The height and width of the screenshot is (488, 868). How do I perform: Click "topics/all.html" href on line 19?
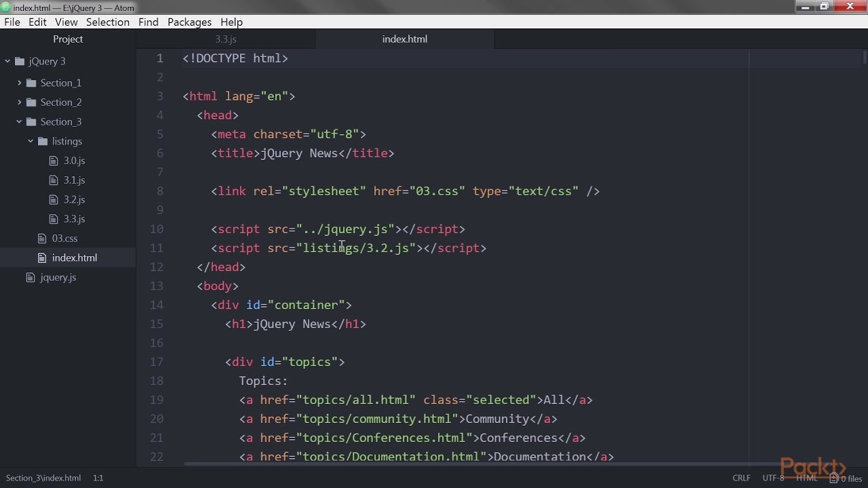(355, 400)
